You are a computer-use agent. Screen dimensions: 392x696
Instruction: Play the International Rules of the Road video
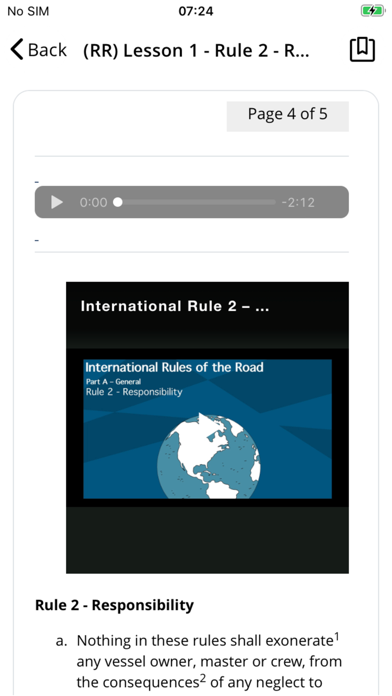[207, 428]
